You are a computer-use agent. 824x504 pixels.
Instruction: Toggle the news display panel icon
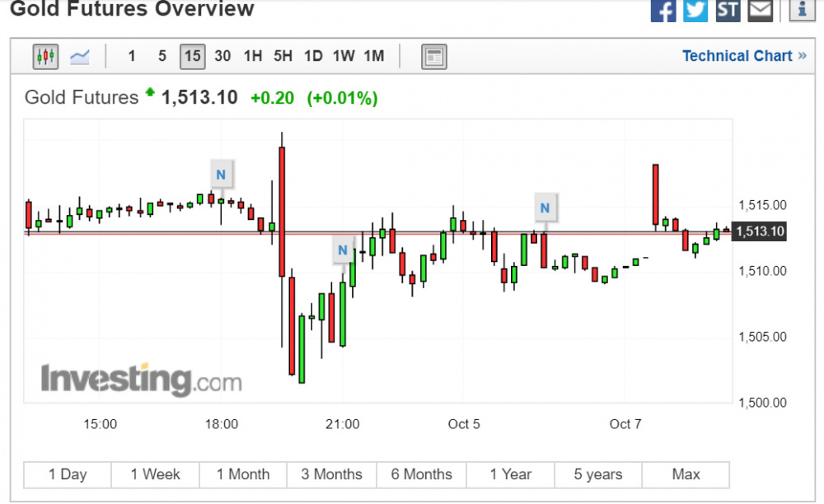[434, 56]
